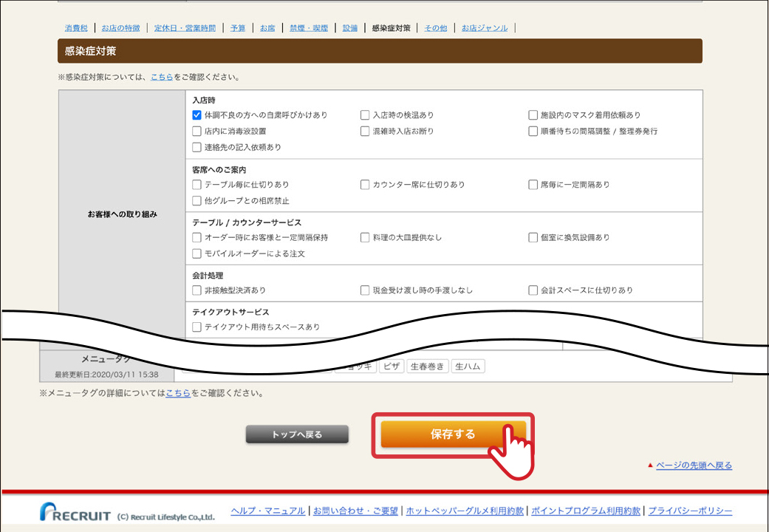Select 席毎に一定間隔あり checkbox
The width and height of the screenshot is (769, 532).
coord(533,185)
